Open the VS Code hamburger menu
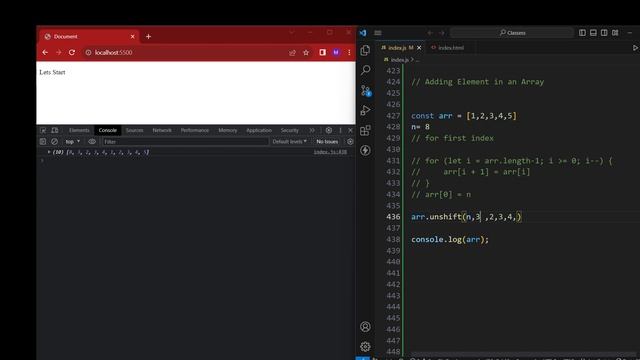The height and width of the screenshot is (360, 640). point(378,33)
